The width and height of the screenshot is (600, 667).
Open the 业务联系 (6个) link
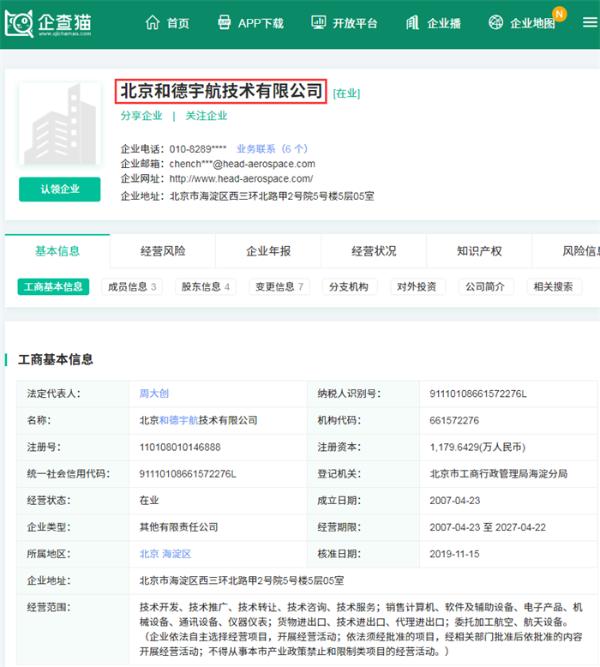(272, 149)
